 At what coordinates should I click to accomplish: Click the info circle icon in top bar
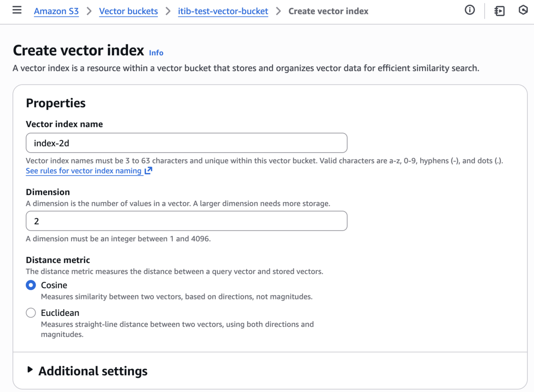469,10
